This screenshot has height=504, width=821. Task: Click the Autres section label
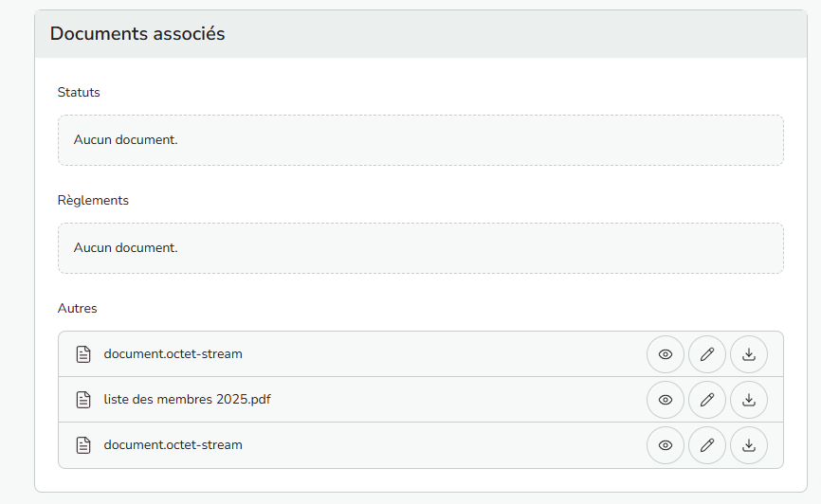coord(77,308)
